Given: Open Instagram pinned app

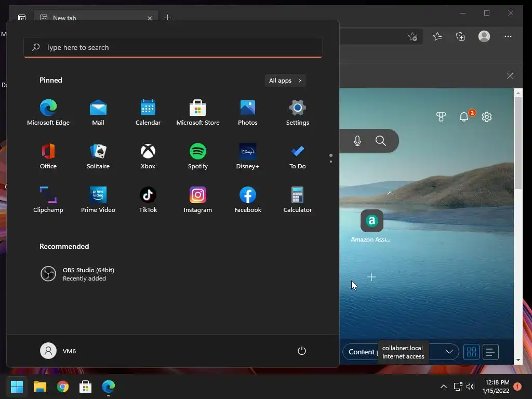Looking at the screenshot, I should [198, 200].
